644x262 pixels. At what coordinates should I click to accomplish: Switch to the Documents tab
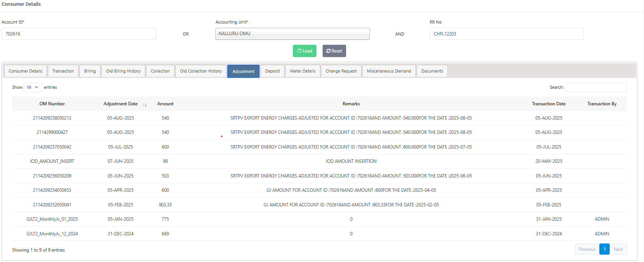[x=432, y=71]
